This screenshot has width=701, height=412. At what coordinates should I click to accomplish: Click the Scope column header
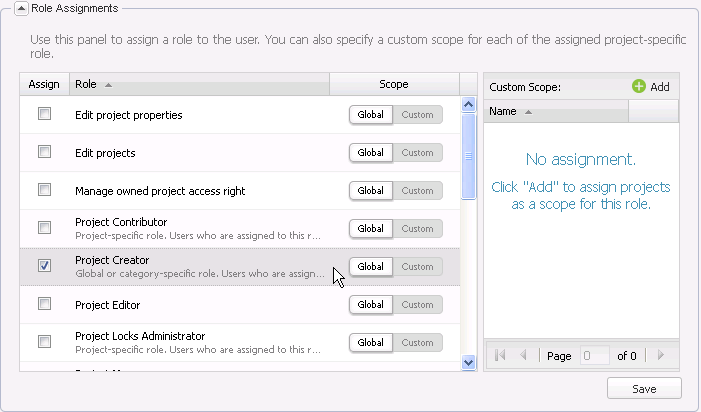click(x=394, y=84)
